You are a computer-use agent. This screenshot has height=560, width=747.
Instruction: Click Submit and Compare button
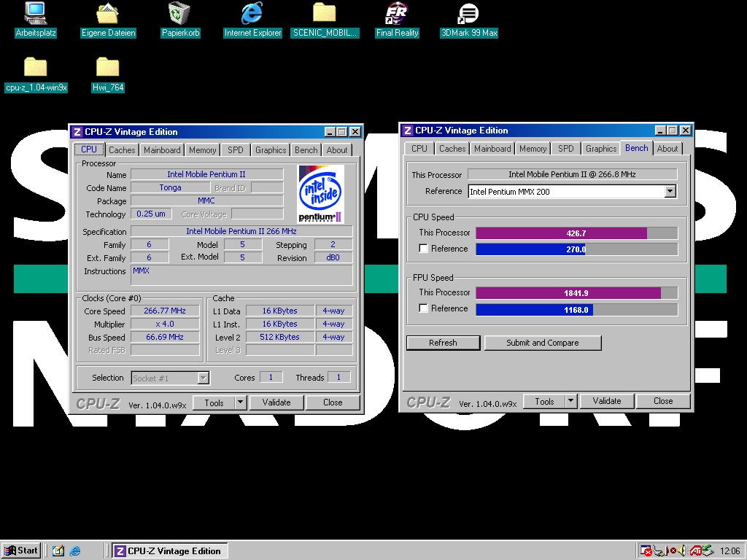click(543, 343)
